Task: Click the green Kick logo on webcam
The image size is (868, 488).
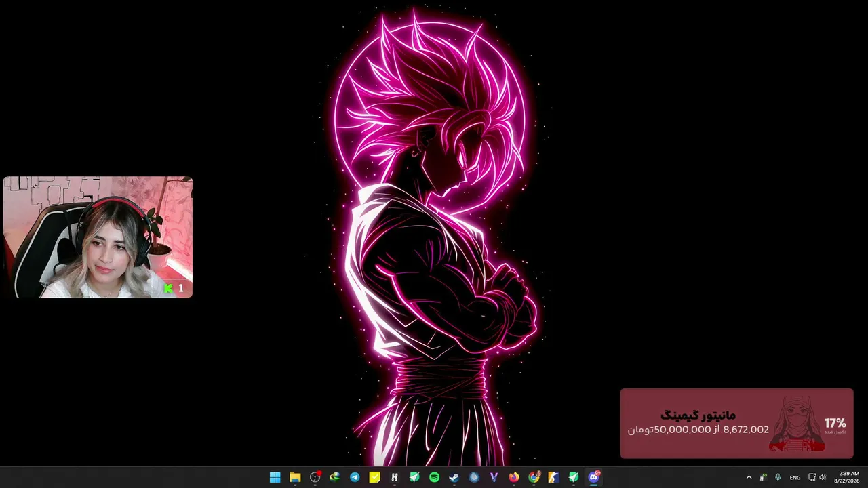Action: click(x=169, y=289)
